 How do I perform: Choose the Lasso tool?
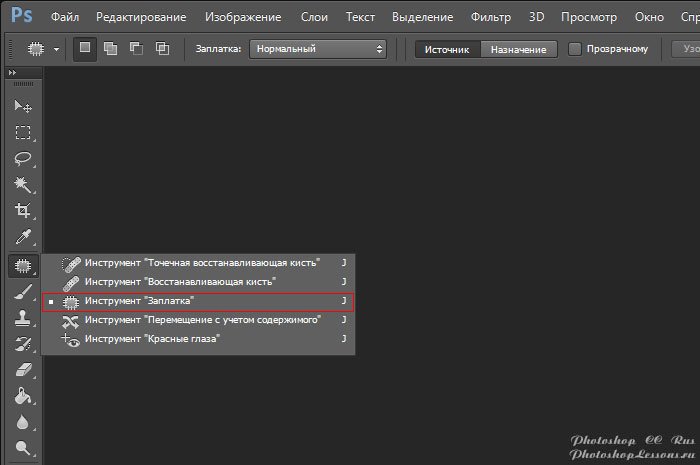pyautogui.click(x=22, y=158)
